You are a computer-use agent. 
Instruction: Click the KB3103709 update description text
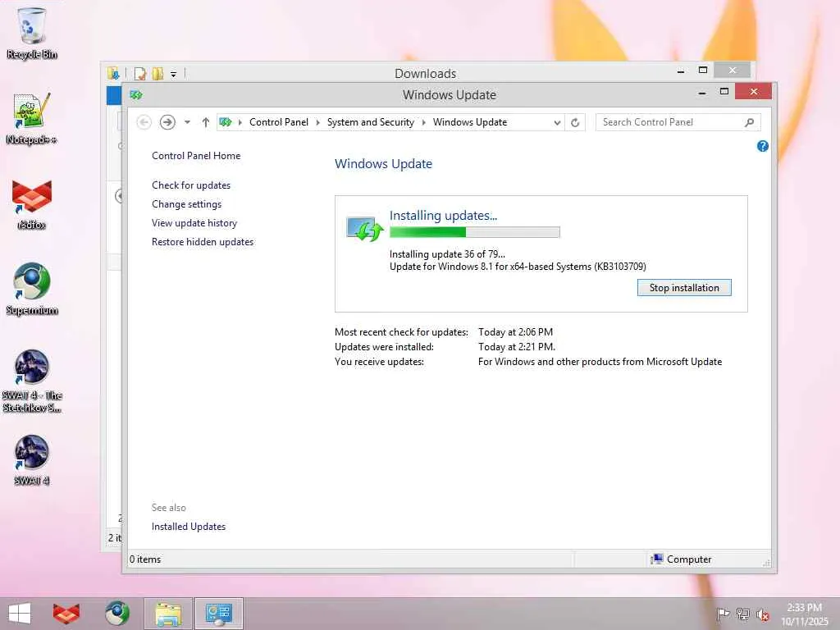(518, 267)
